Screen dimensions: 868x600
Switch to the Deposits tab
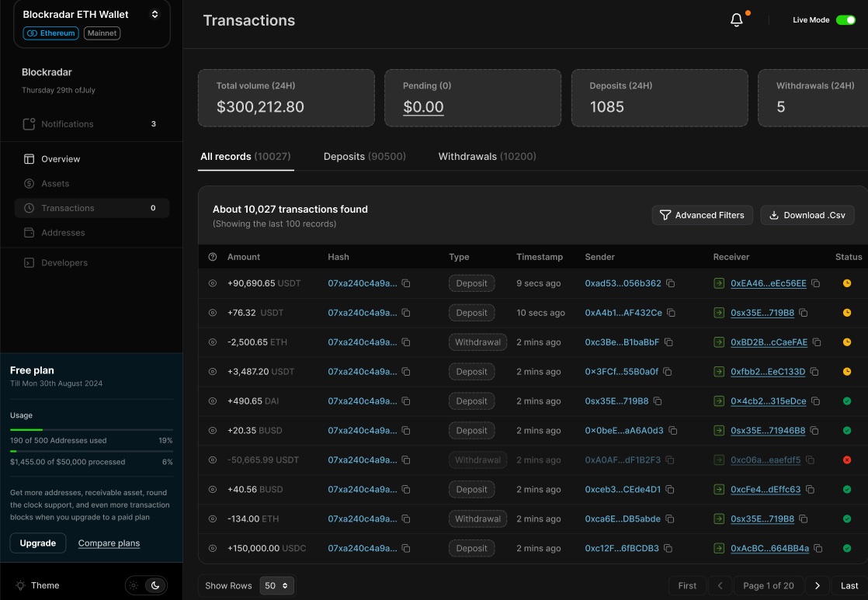click(364, 157)
